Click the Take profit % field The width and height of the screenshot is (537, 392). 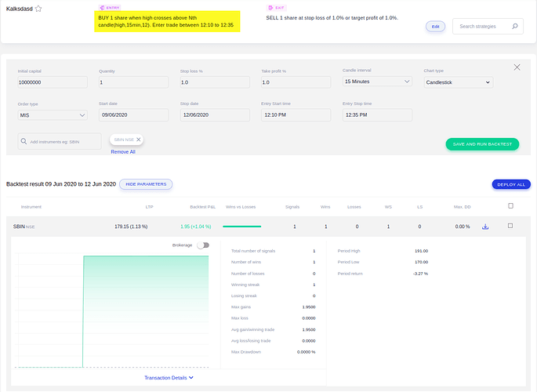click(x=296, y=82)
